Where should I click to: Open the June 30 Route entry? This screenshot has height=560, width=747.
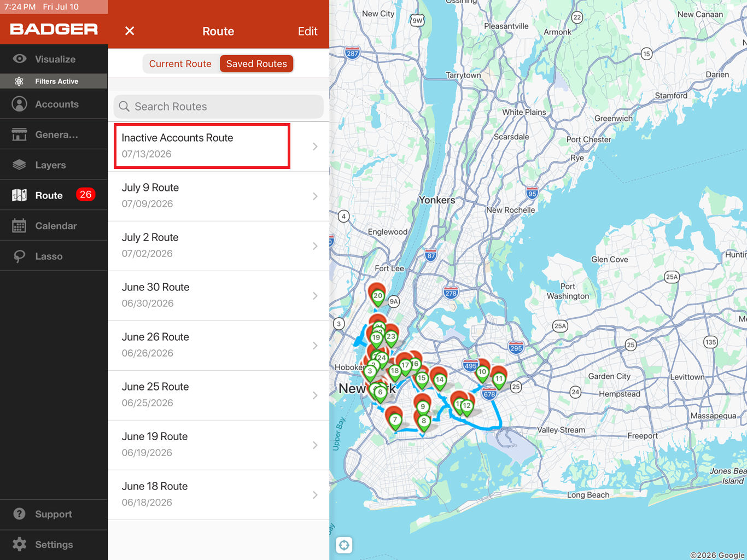tap(219, 296)
